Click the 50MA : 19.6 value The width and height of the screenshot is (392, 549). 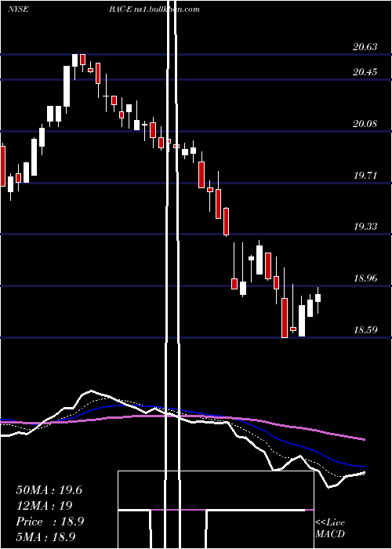49,490
